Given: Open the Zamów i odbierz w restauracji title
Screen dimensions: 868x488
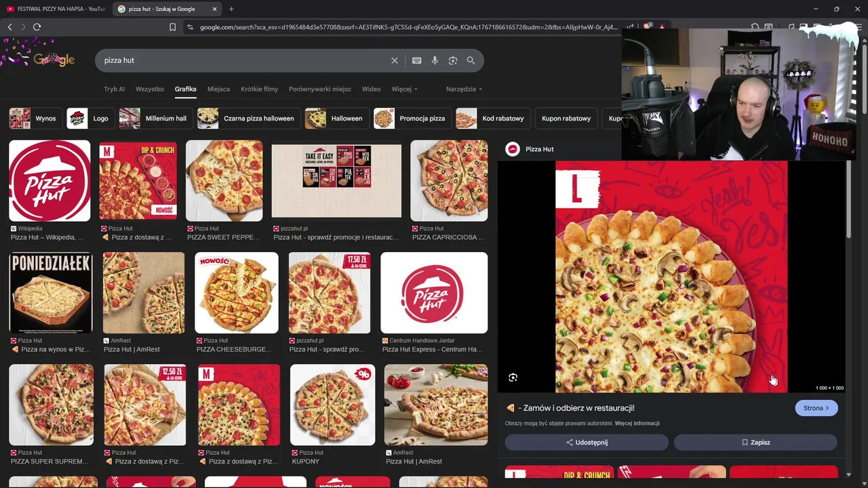Looking at the screenshot, I should click(570, 408).
